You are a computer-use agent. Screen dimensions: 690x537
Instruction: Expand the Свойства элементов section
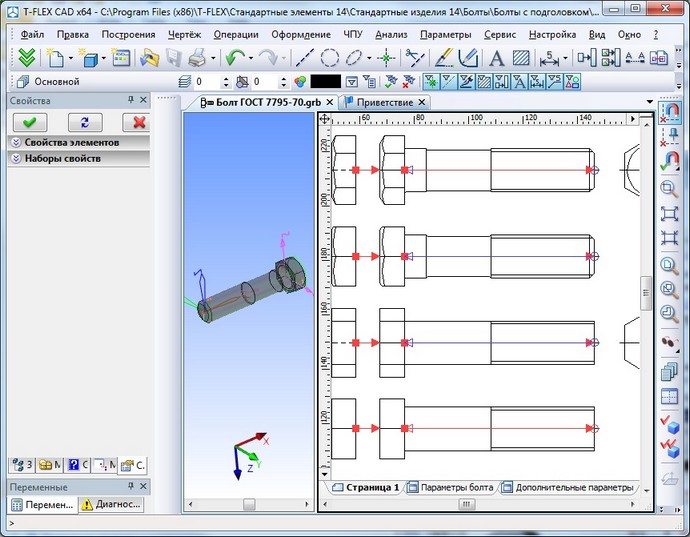click(79, 143)
